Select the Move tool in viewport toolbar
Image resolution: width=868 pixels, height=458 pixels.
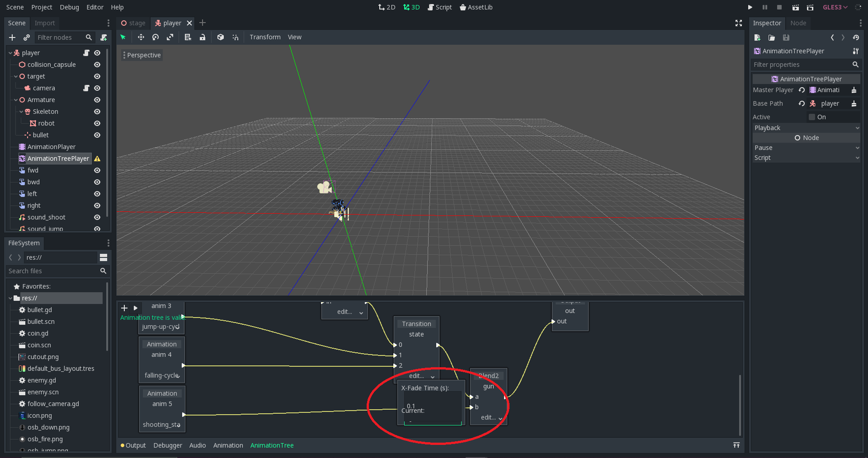coord(141,37)
